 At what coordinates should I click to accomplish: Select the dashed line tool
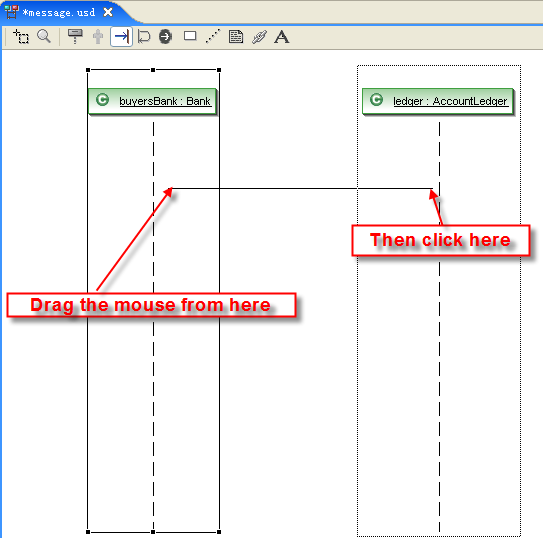point(213,36)
